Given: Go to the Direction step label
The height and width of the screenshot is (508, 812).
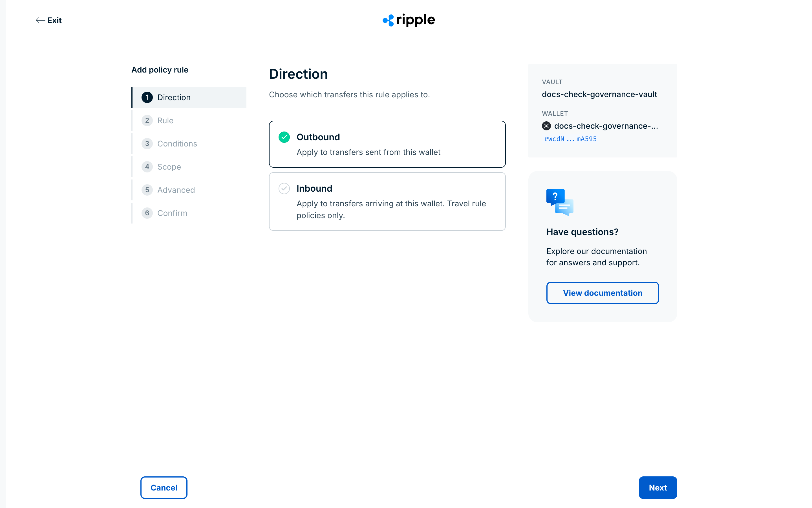Looking at the screenshot, I should click(174, 97).
